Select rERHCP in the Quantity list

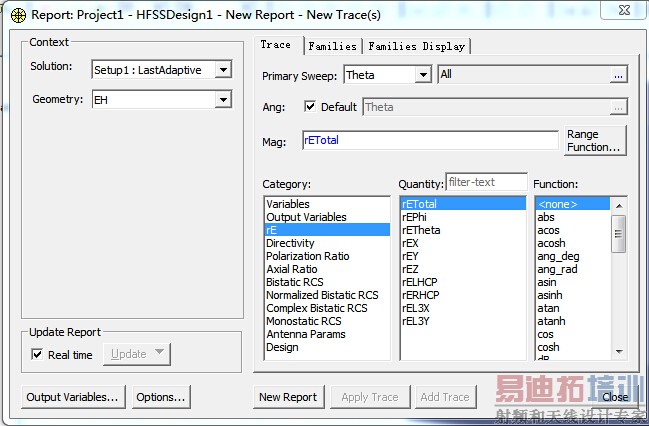[x=463, y=295]
